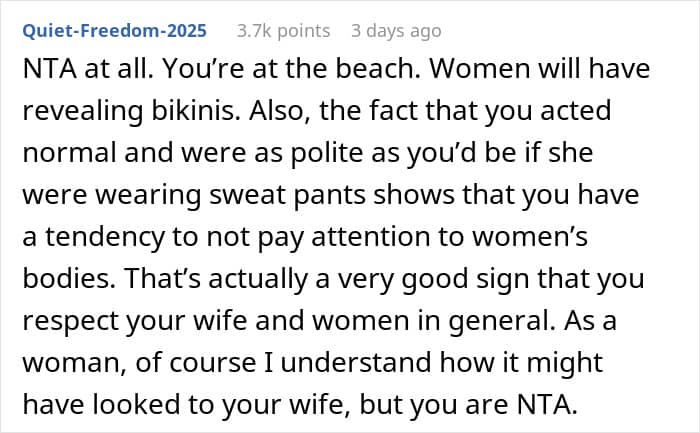
Task: Click the word 'woman,' starting the eighth line
Action: 74,362
